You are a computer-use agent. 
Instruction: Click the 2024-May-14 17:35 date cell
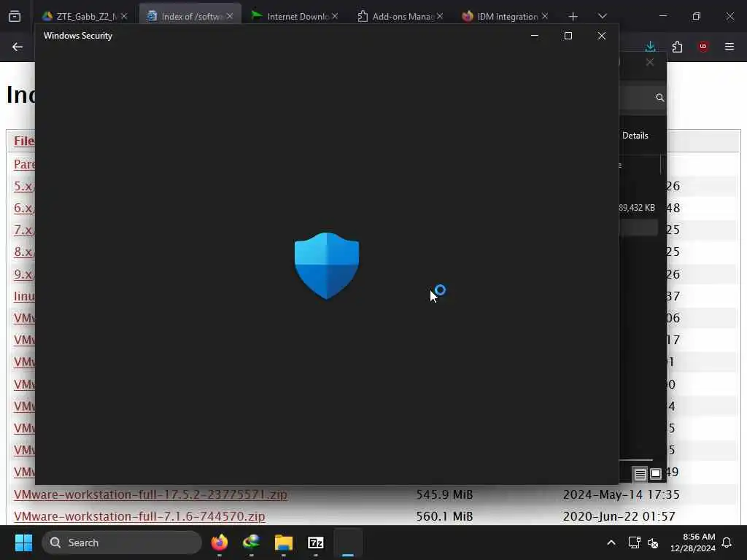[x=622, y=495]
